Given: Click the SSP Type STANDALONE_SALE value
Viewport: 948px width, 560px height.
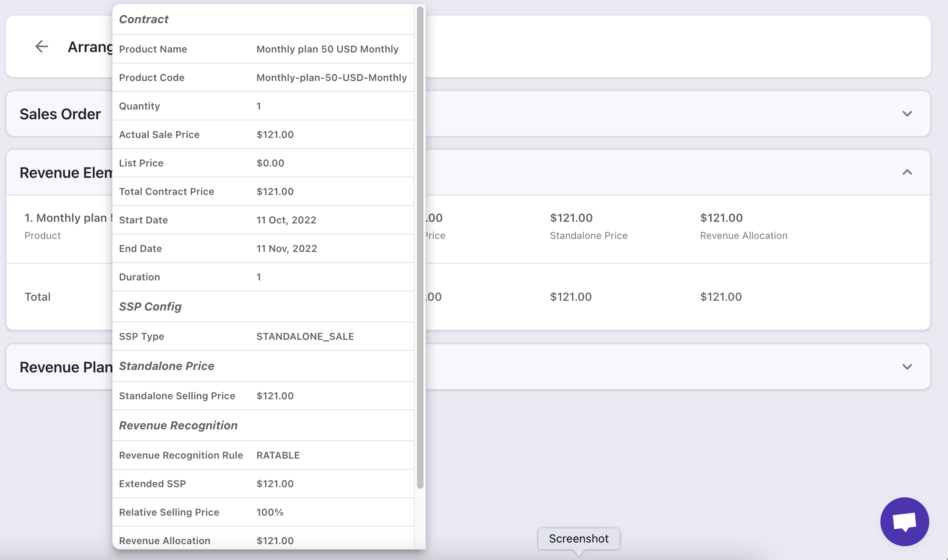Looking at the screenshot, I should coord(305,337).
